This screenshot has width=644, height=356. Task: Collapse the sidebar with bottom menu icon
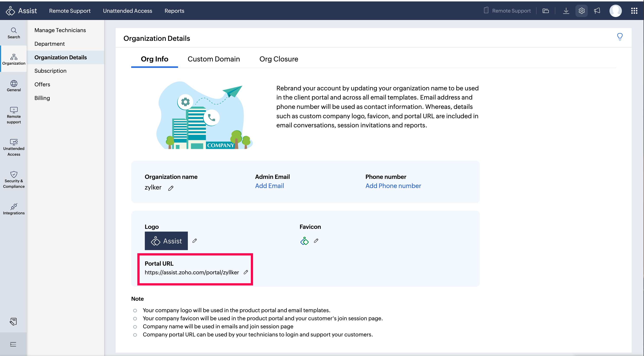coord(13,344)
